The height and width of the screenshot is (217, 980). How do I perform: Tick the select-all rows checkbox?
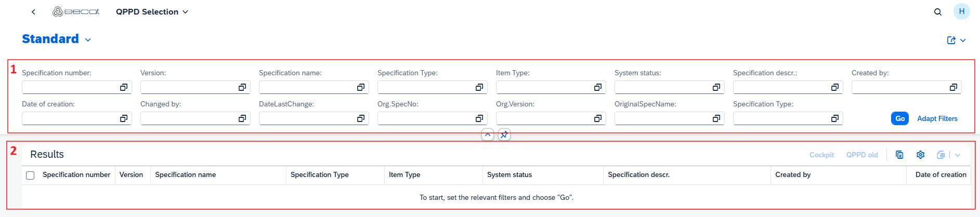point(30,175)
